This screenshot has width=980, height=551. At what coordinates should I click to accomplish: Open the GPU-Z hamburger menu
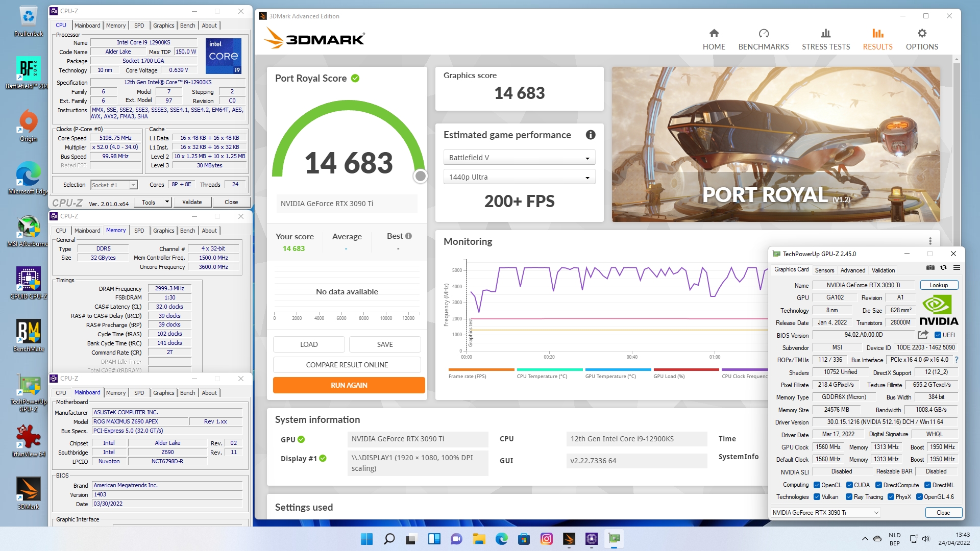(x=957, y=267)
